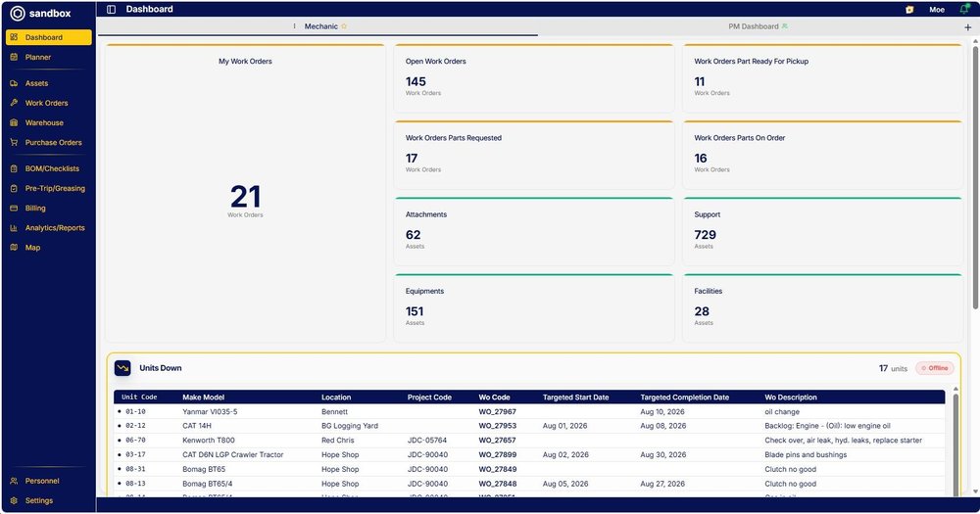980x514 pixels.
Task: Open Billing label in sidebar
Action: coord(35,208)
